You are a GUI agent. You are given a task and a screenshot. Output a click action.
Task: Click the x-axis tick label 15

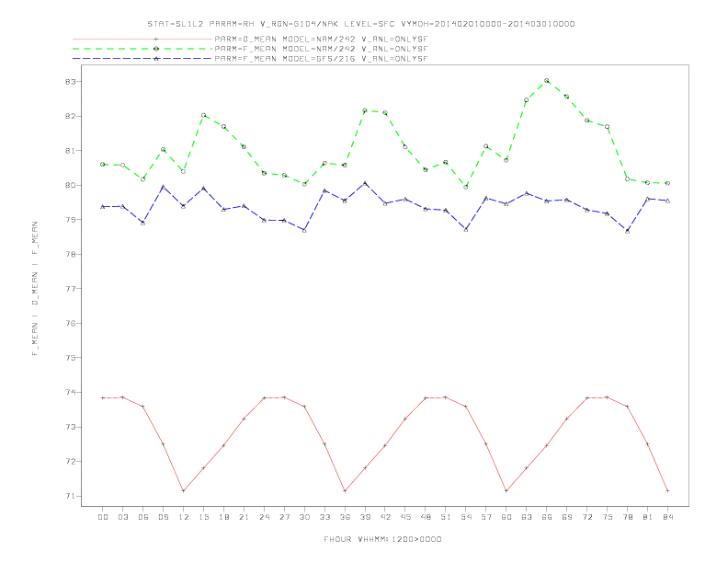coord(203,517)
